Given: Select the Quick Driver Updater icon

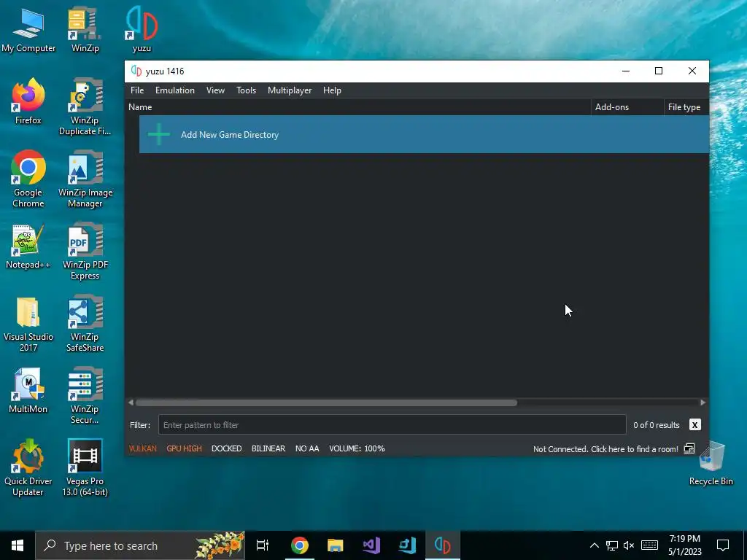Looking at the screenshot, I should 28,468.
